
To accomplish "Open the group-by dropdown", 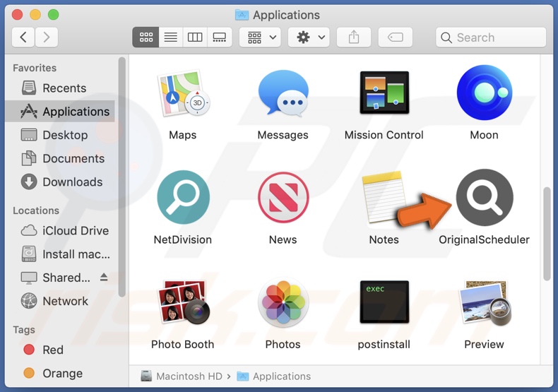I will coord(260,37).
